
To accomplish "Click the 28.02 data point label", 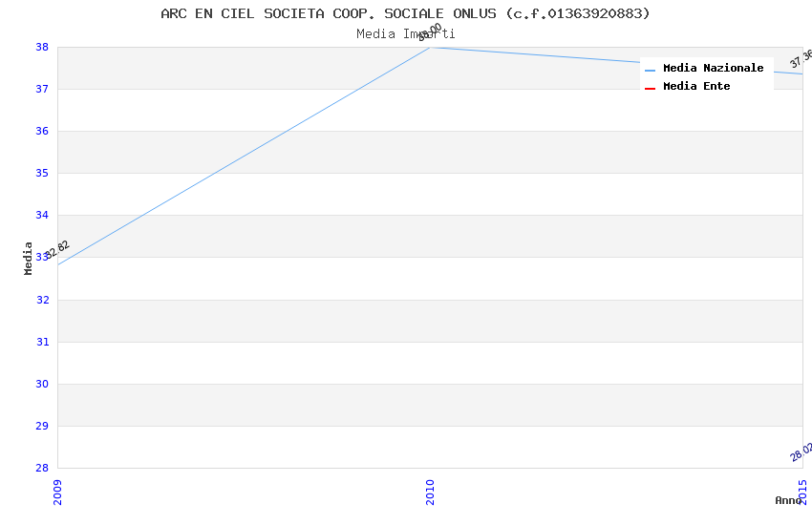I will click(x=801, y=451).
